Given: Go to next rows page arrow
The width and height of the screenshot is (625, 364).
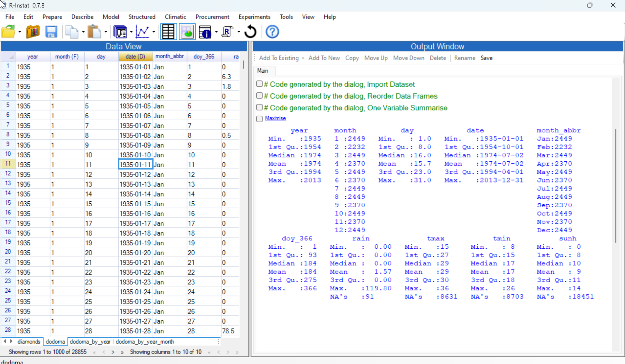Looking at the screenshot, I should tap(113, 352).
